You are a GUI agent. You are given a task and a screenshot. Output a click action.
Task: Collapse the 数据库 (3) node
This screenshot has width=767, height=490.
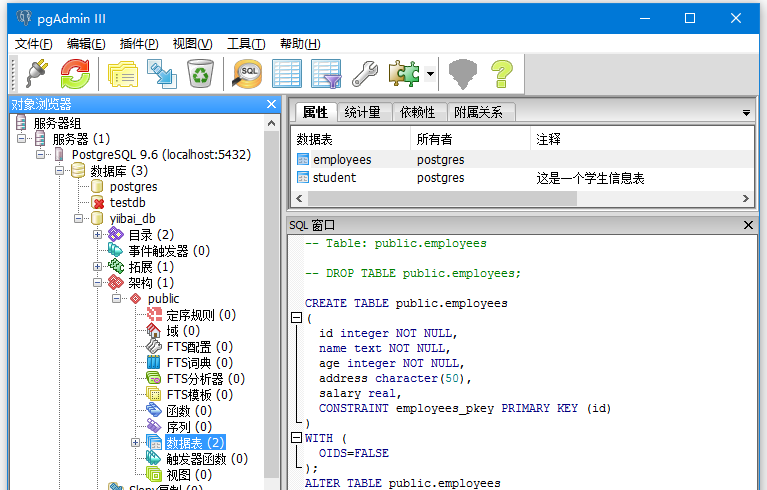point(60,171)
